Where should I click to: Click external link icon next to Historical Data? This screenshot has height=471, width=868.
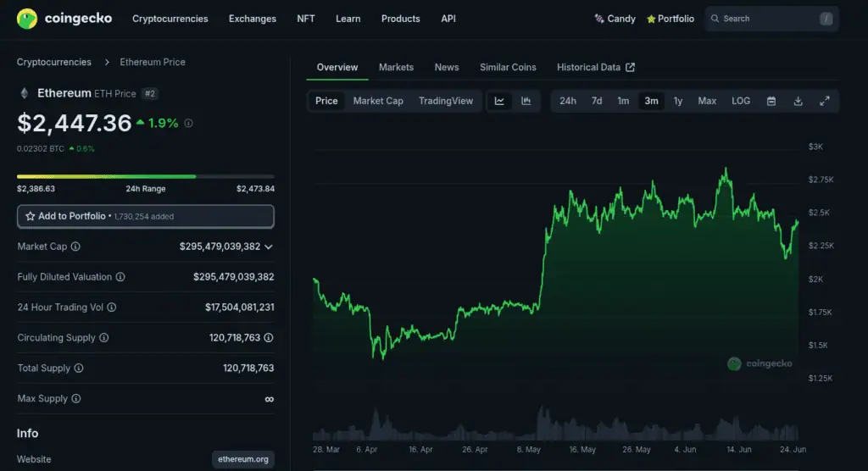[x=630, y=67]
